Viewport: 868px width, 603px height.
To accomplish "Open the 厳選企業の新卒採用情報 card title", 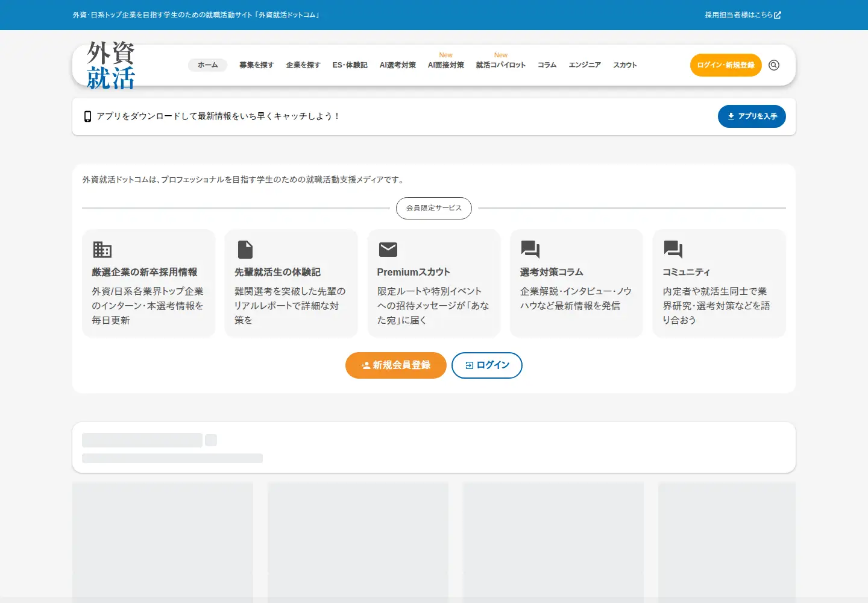I will tap(145, 273).
